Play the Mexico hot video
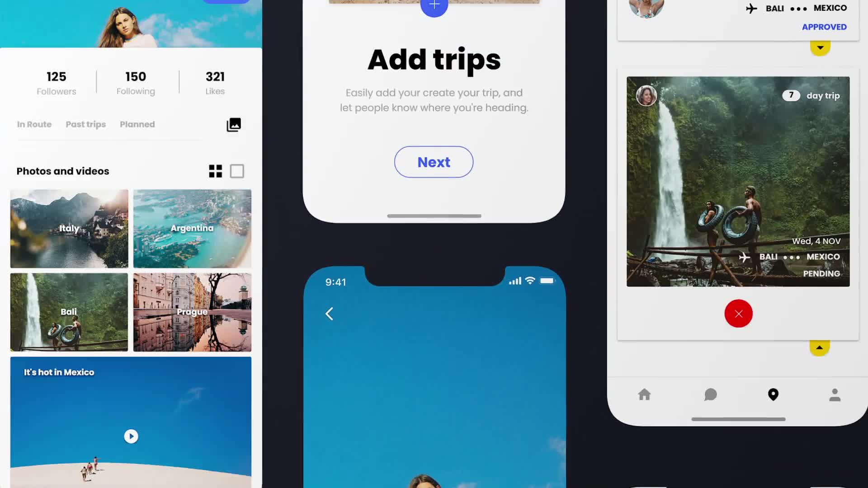This screenshot has height=488, width=868. (x=131, y=436)
